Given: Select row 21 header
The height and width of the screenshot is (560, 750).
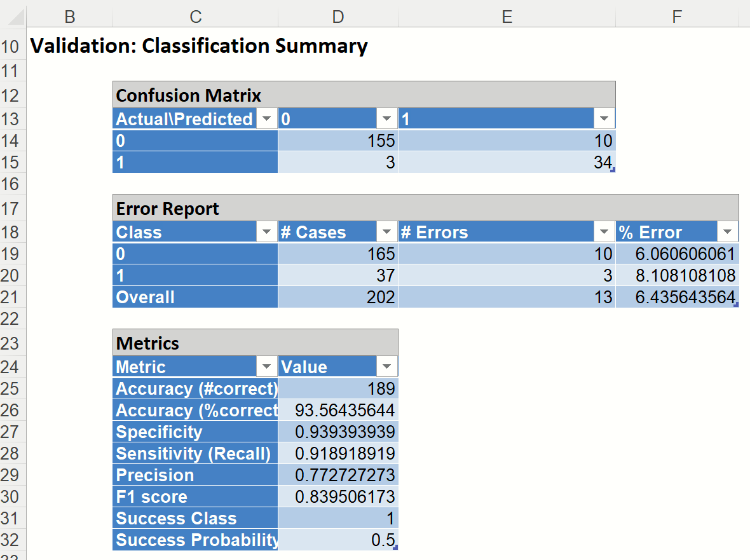Looking at the screenshot, I should tap(13, 297).
